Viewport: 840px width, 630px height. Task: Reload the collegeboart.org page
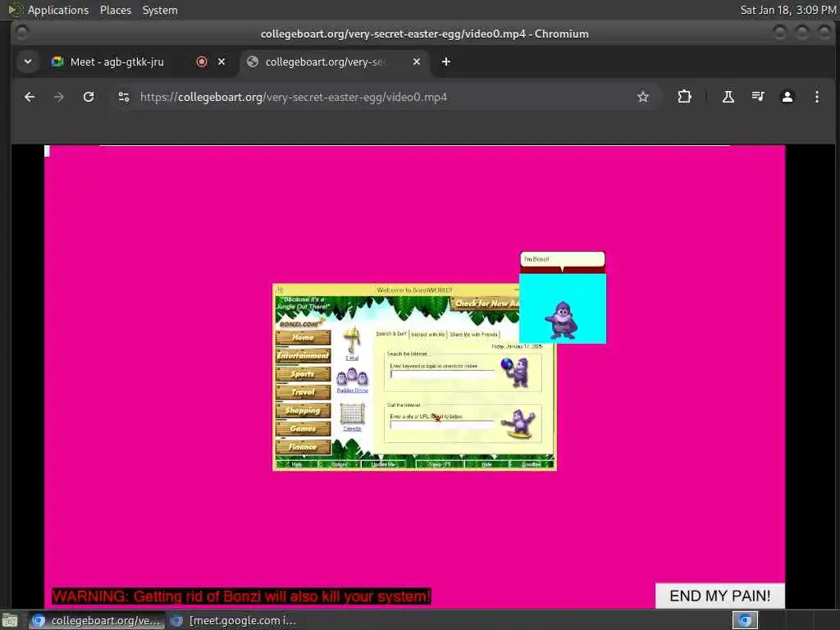(89, 97)
